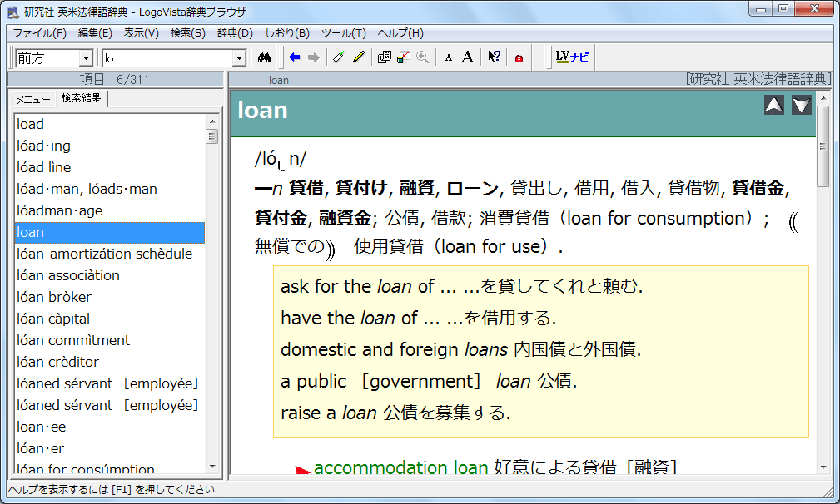Select 'lóan·er' entry

coord(110,448)
